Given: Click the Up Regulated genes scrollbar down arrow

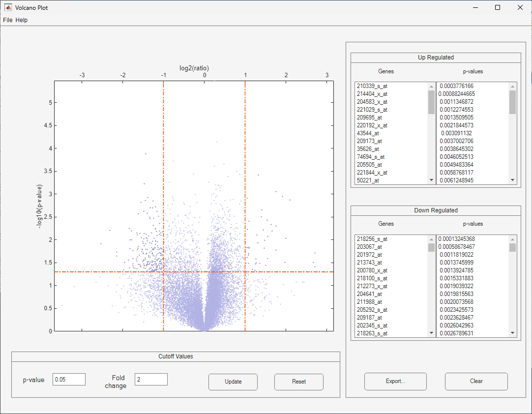Looking at the screenshot, I should pos(431,180).
